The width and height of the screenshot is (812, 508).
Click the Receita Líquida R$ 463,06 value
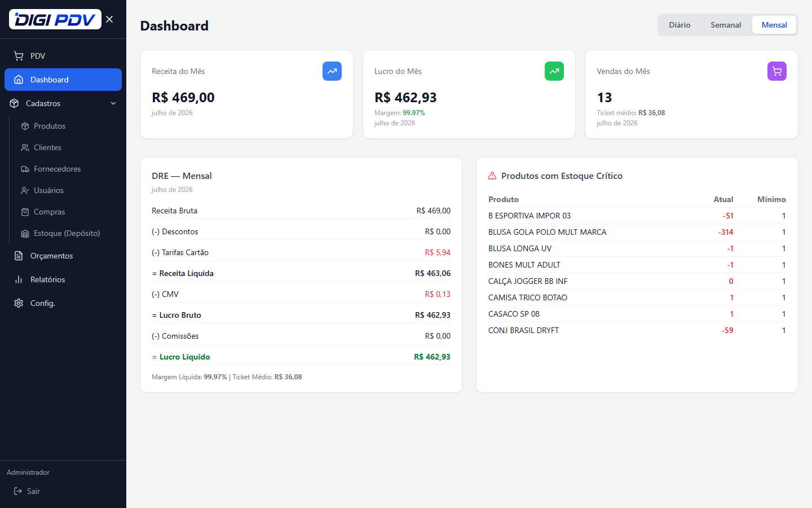pos(433,273)
